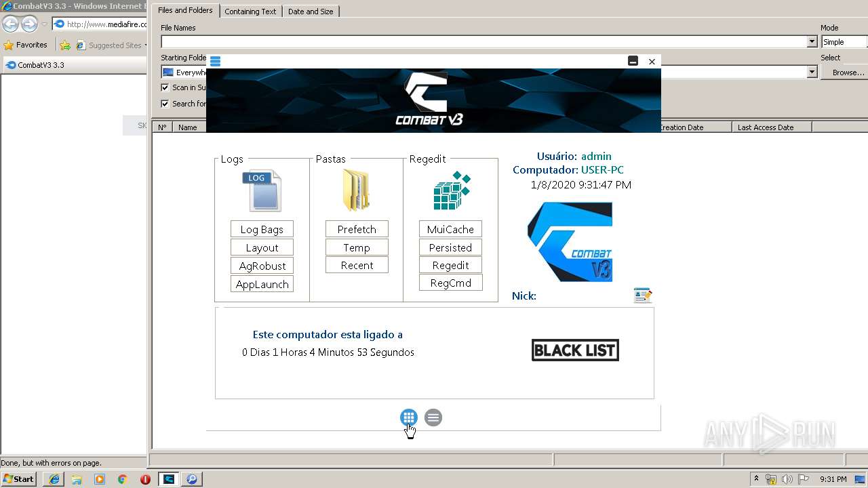
Task: Open the volume tray icon
Action: point(787,479)
